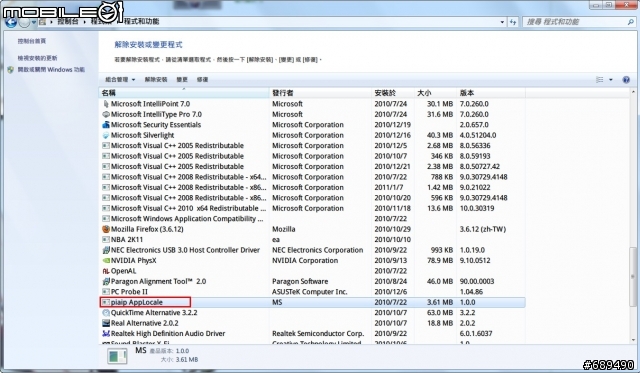The image size is (640, 373).
Task: Click the scrollbar up arrow of the list
Action: tap(633, 93)
